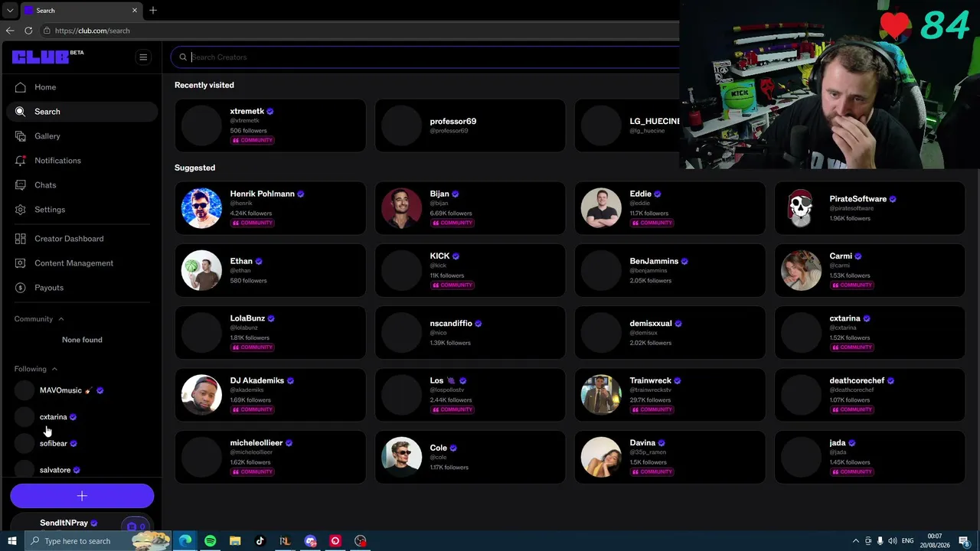The image size is (980, 551).
Task: Open Payouts page
Action: (82, 288)
